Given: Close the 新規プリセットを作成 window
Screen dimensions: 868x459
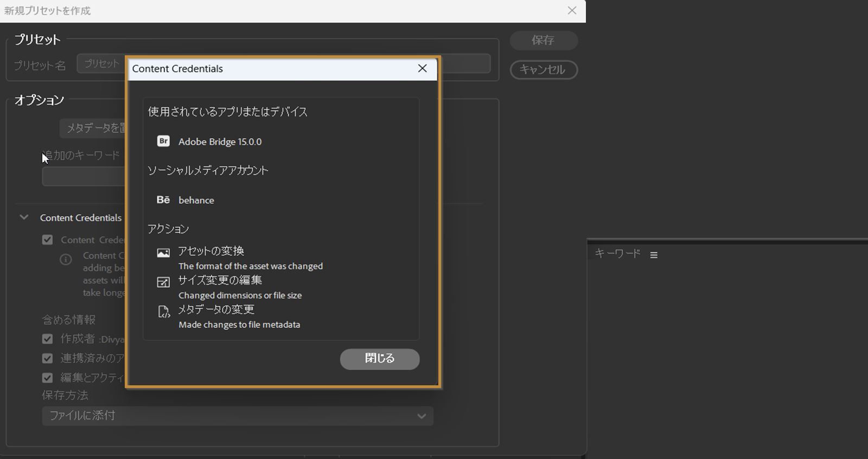Looking at the screenshot, I should (572, 10).
